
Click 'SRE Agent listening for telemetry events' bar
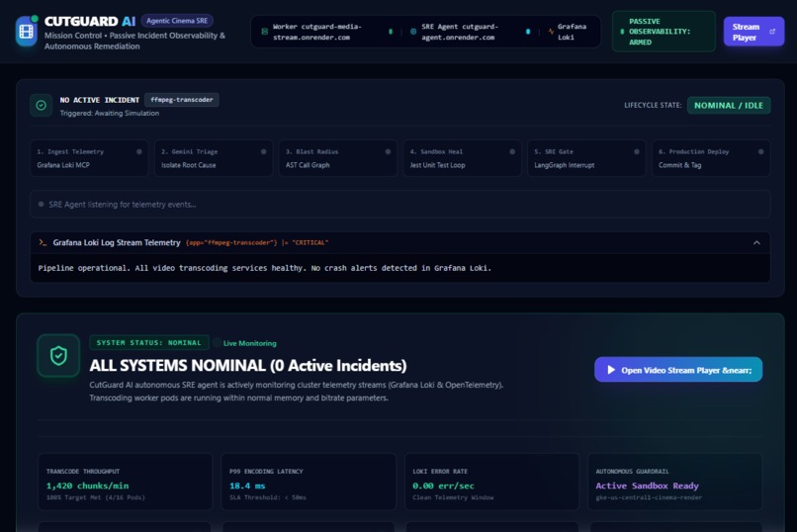pyautogui.click(x=400, y=205)
